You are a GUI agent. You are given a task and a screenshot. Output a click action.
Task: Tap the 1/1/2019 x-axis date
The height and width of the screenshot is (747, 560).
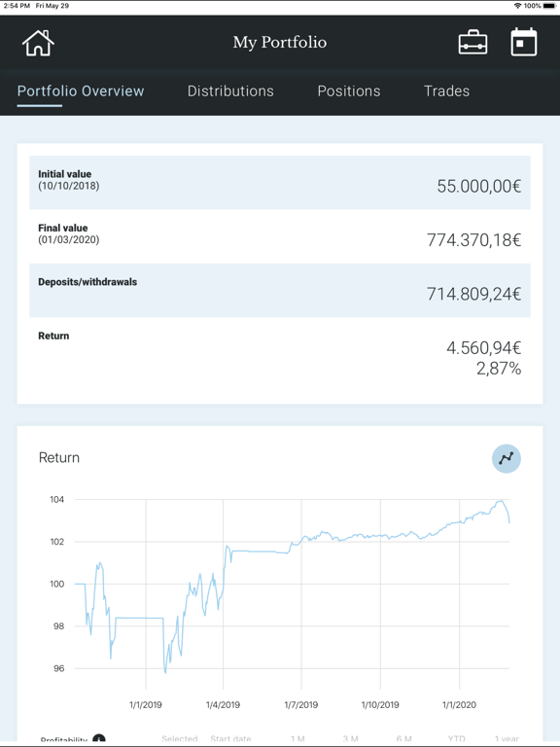[x=146, y=704]
